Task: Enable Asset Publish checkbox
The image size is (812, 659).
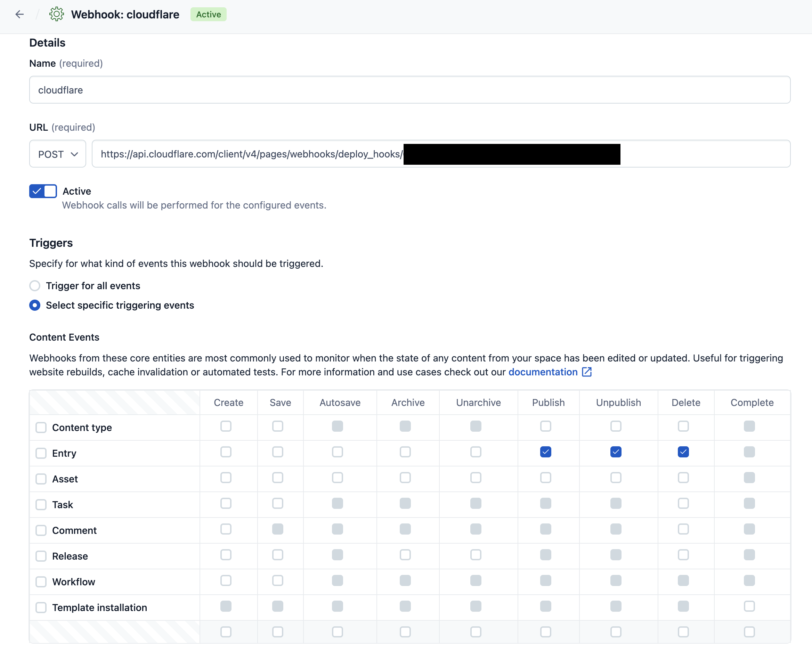Action: point(545,478)
